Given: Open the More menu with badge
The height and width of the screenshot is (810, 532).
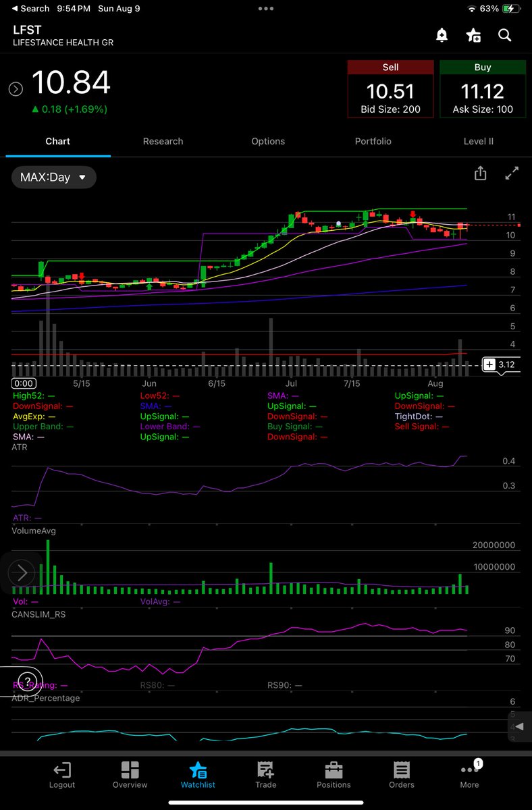Looking at the screenshot, I should click(x=469, y=774).
